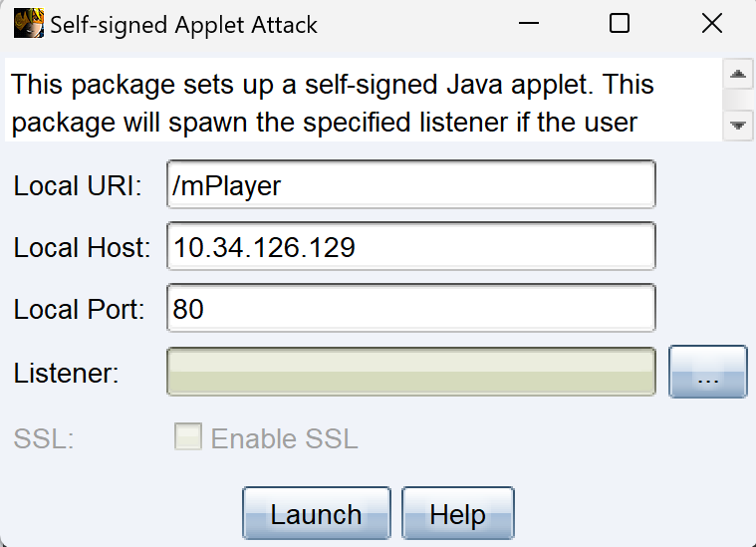Maximize the Self-signed Applet Attack dialog
The width and height of the screenshot is (756, 547).
(x=620, y=23)
